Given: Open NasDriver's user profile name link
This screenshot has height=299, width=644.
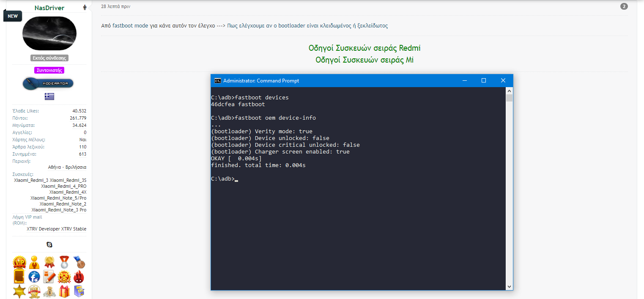Looking at the screenshot, I should [49, 8].
